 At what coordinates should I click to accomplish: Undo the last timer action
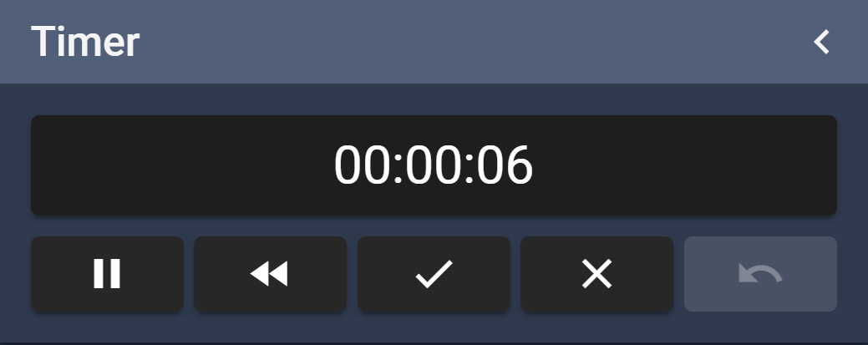tap(760, 274)
